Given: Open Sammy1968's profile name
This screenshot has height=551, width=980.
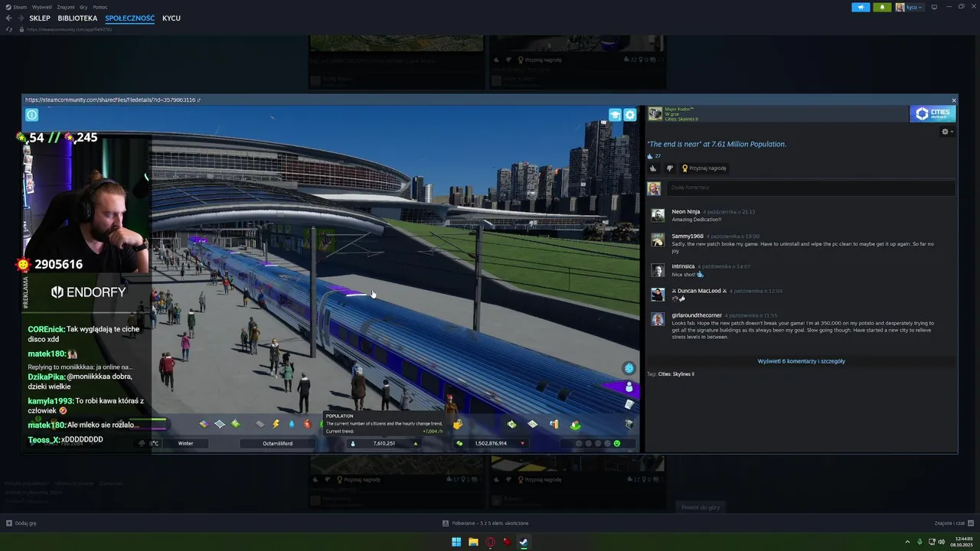Looking at the screenshot, I should (688, 236).
